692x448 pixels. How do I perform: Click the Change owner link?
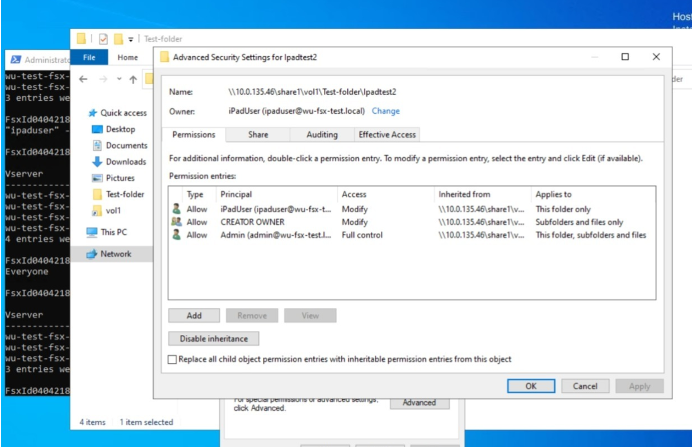click(385, 111)
